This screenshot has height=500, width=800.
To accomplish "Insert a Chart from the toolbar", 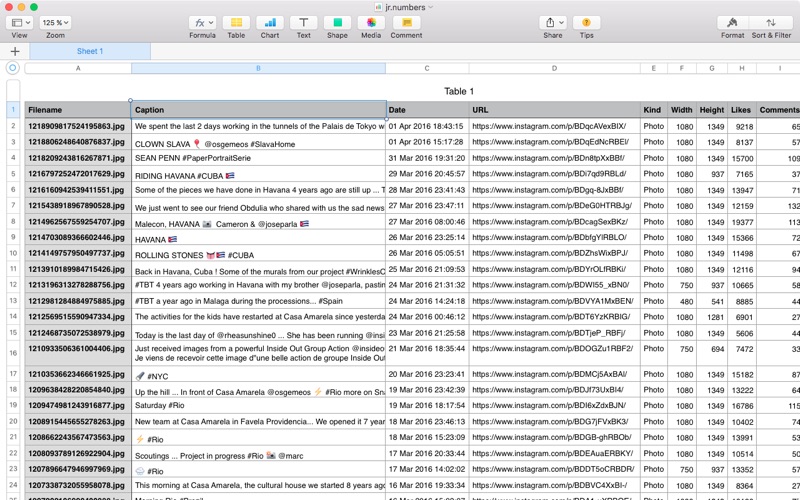I will (x=269, y=22).
